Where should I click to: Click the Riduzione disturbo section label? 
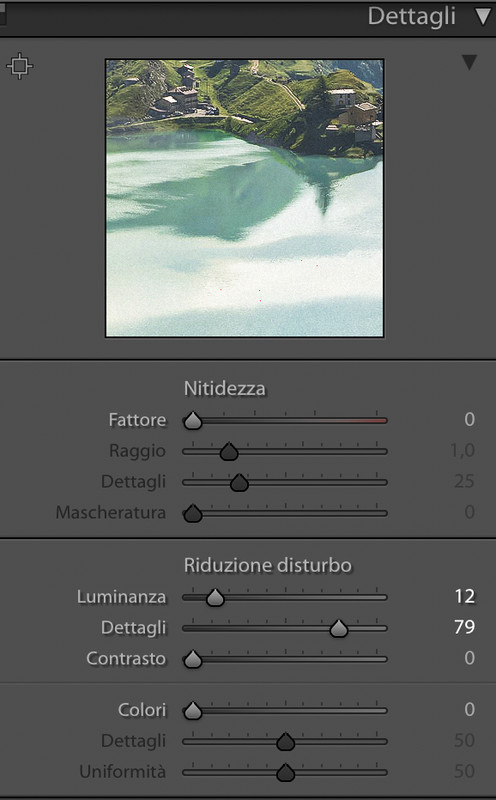pyautogui.click(x=268, y=565)
